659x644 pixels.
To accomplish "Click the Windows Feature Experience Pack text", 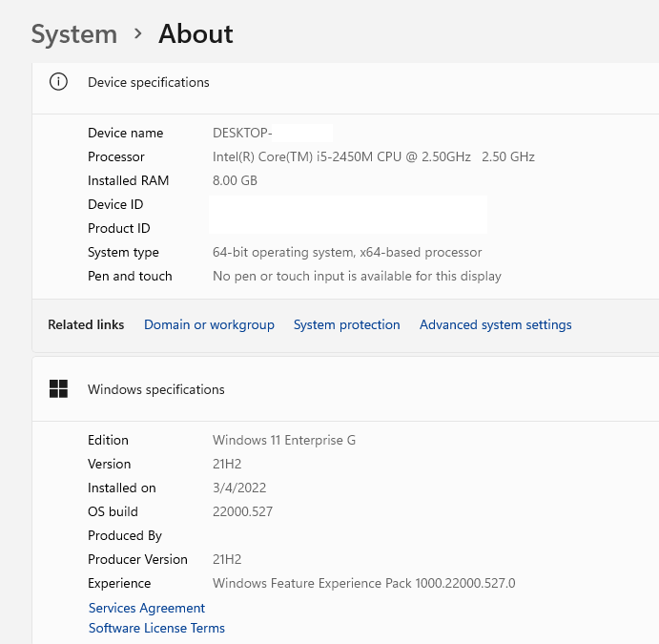I will [363, 583].
